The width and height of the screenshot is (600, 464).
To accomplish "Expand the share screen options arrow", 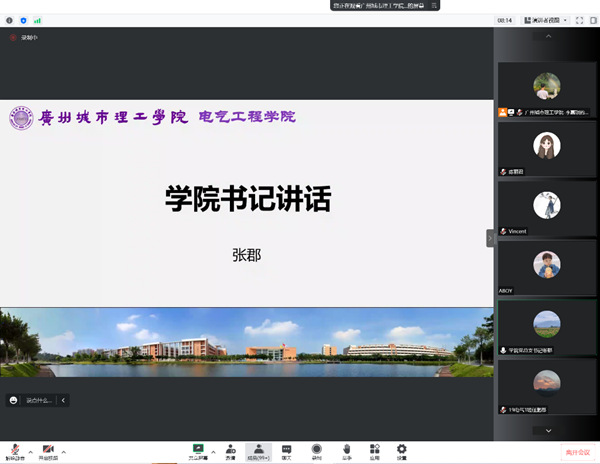I will [x=213, y=452].
